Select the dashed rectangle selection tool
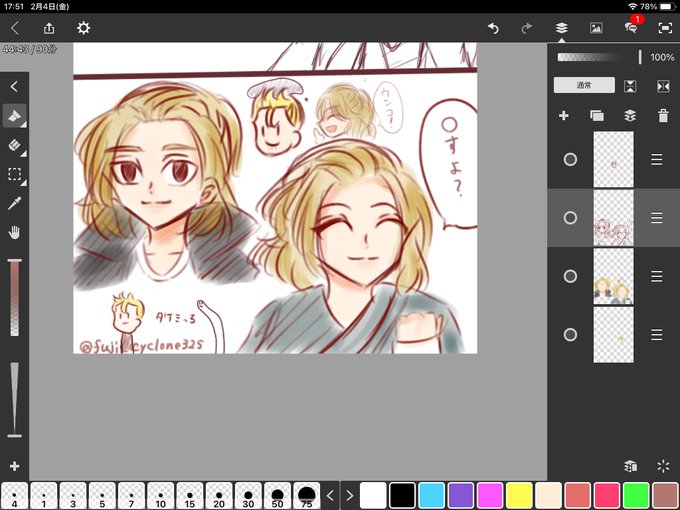This screenshot has width=680, height=510. pyautogui.click(x=14, y=174)
